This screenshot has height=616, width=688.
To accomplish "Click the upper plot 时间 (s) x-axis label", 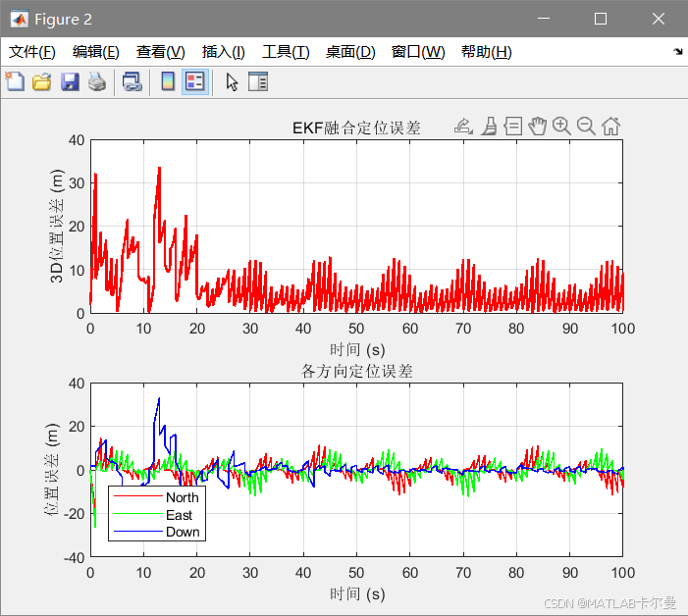I will 357,350.
